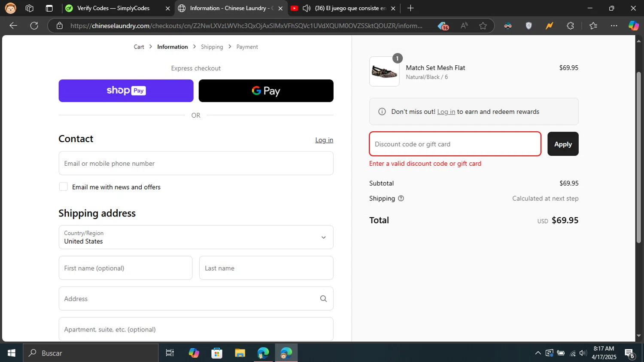Click the browser back arrow

[13, 26]
